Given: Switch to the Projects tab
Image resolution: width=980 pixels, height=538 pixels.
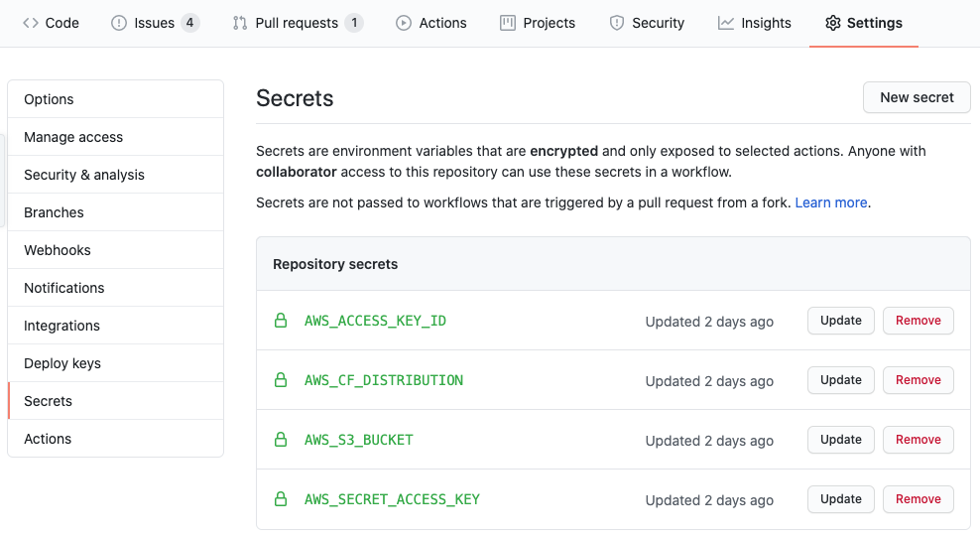Looking at the screenshot, I should click(538, 23).
